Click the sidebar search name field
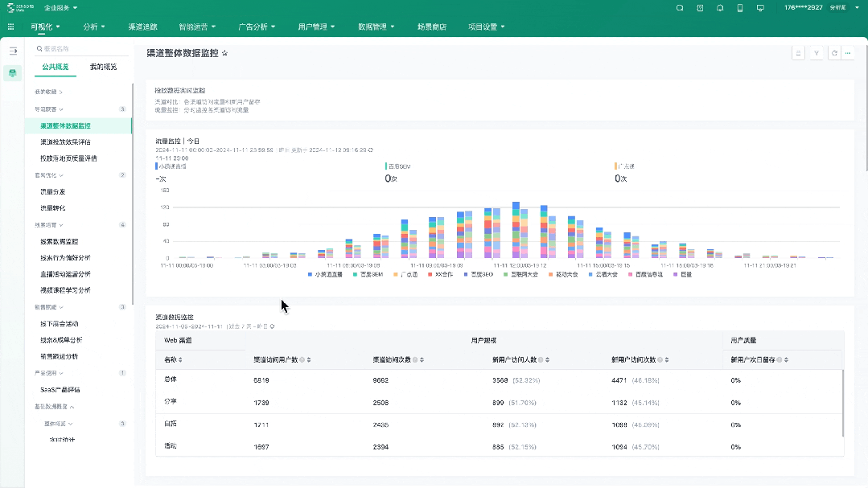Screen dimensions: 868x488 pyautogui.click(x=82, y=49)
